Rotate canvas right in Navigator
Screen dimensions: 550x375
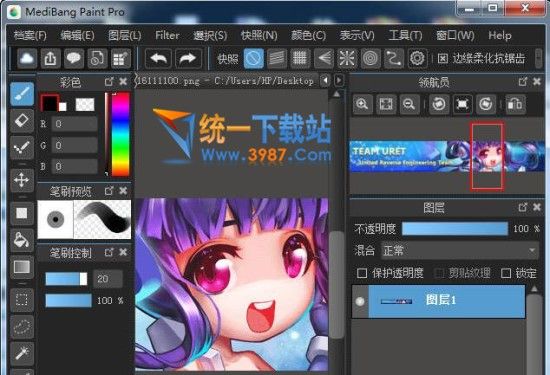pyautogui.click(x=485, y=104)
